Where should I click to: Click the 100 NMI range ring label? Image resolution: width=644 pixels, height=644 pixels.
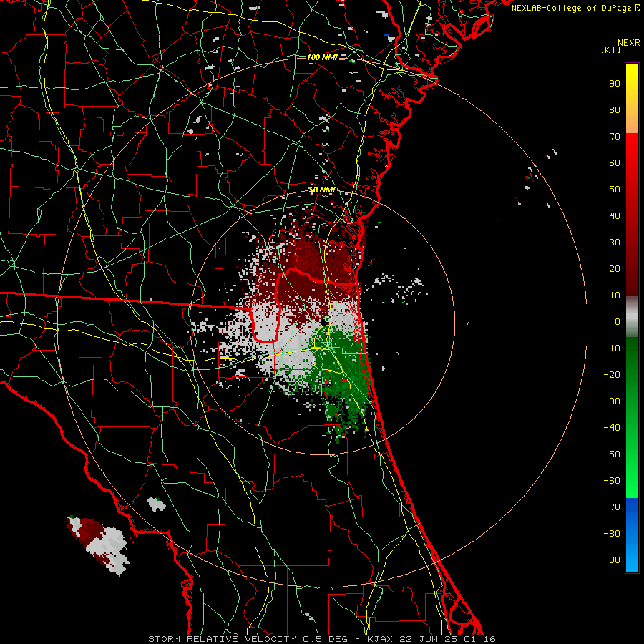[322, 57]
